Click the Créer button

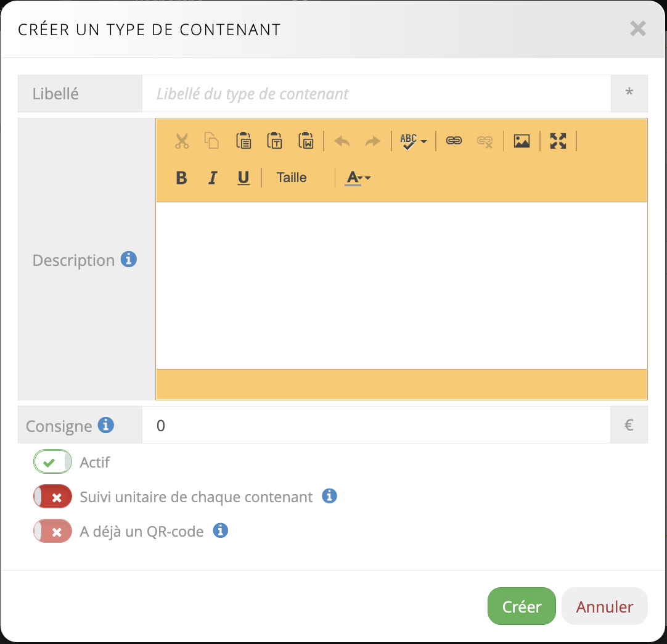coord(522,606)
